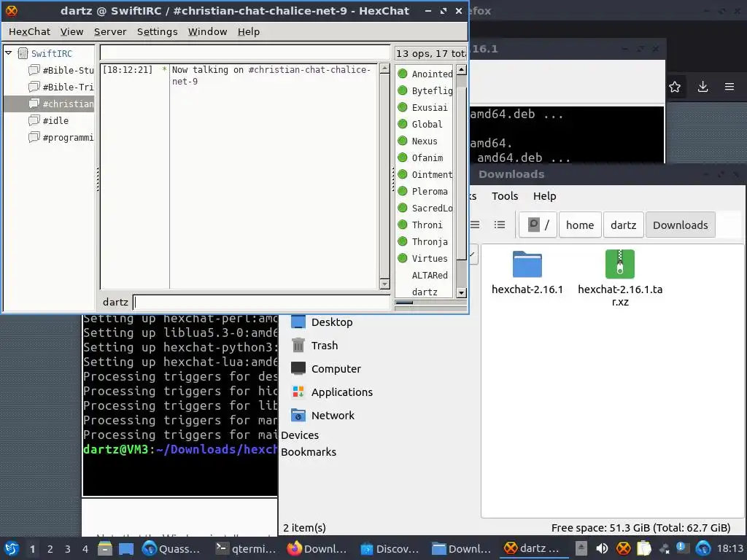Screen dimensions: 747x560
Task: Open the Server menu in HexChat
Action: click(110, 31)
